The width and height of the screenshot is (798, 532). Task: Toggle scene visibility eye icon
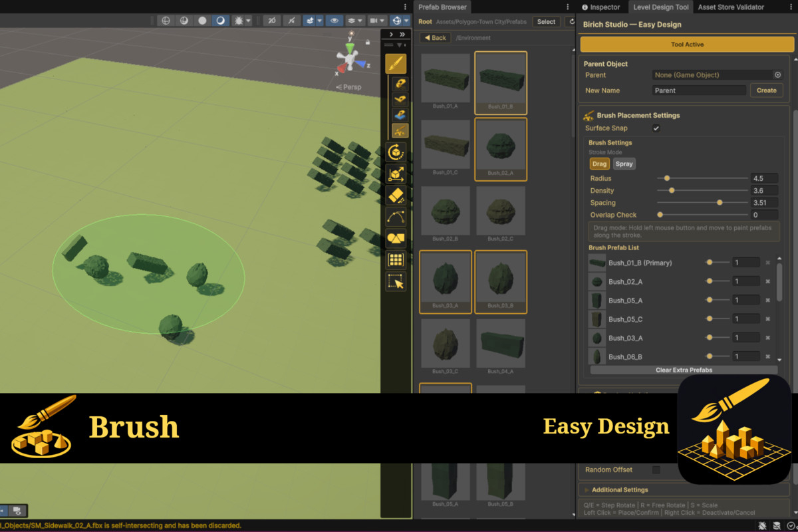[x=334, y=21]
